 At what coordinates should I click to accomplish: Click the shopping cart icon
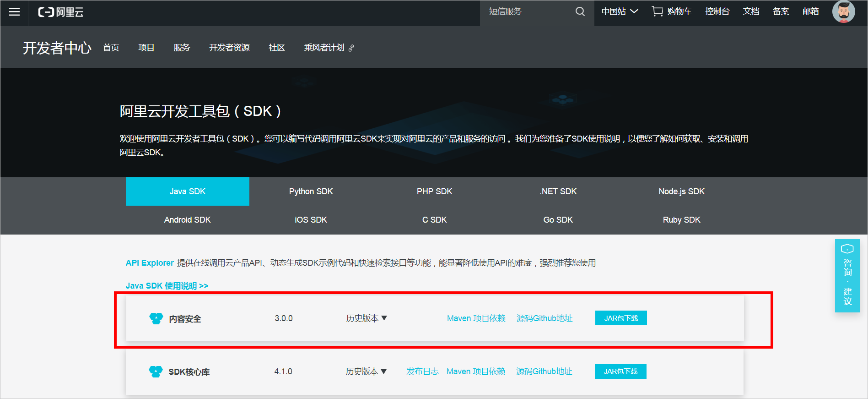(x=657, y=11)
